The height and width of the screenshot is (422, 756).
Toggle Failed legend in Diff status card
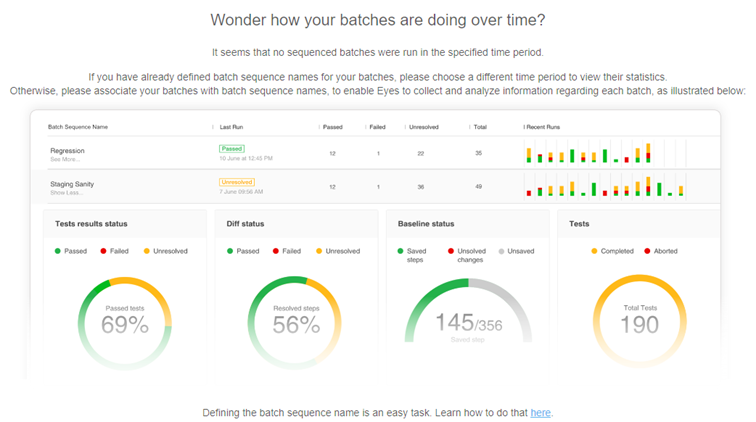[287, 251]
